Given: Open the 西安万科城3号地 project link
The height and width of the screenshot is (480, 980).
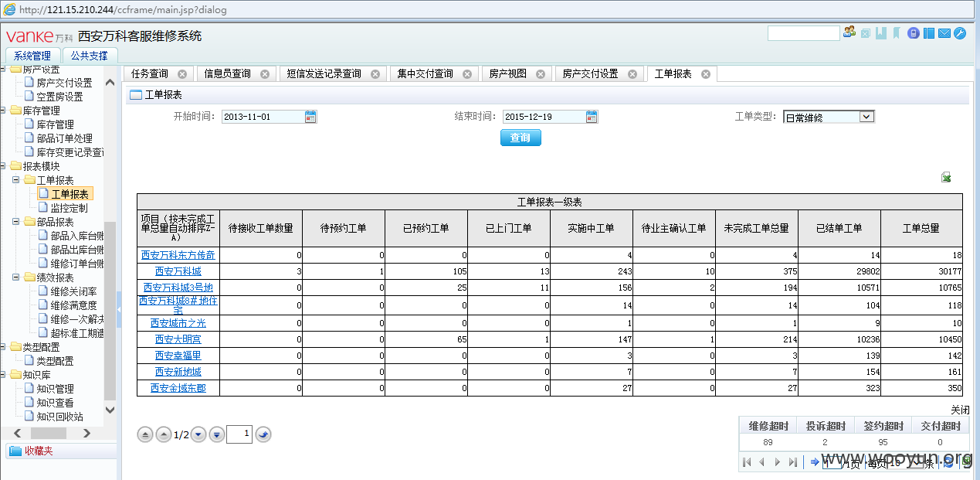Looking at the screenshot, I should (x=178, y=288).
